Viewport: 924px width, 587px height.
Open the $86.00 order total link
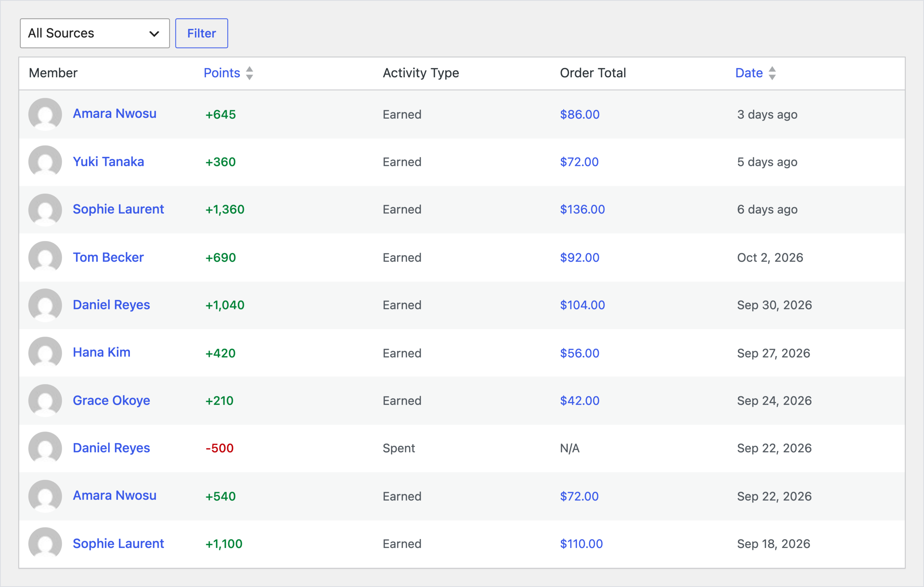pyautogui.click(x=579, y=114)
